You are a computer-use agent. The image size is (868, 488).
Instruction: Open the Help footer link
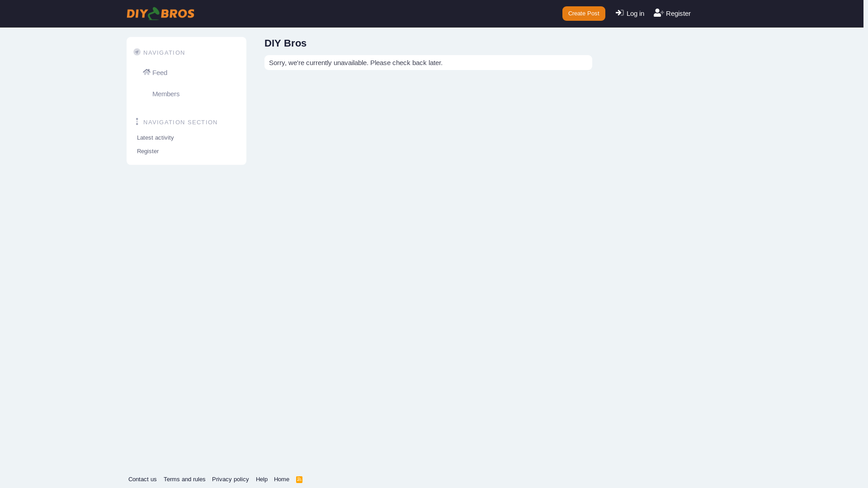tap(262, 479)
